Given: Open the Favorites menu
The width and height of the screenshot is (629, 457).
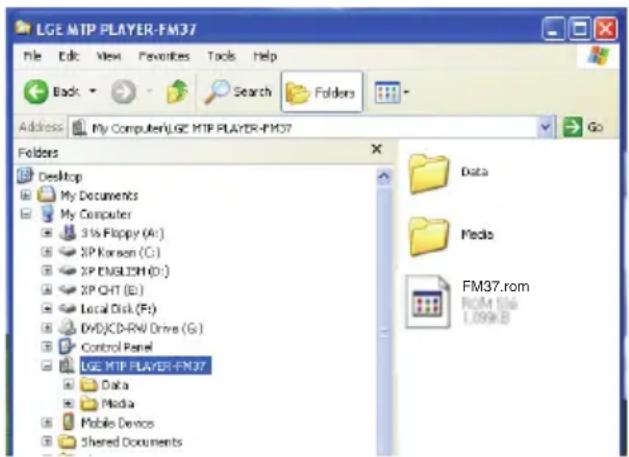Looking at the screenshot, I should pyautogui.click(x=164, y=56).
